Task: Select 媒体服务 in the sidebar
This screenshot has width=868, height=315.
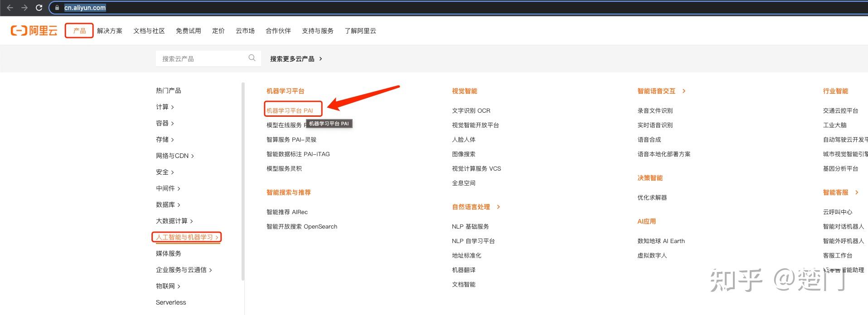Action: point(169,253)
